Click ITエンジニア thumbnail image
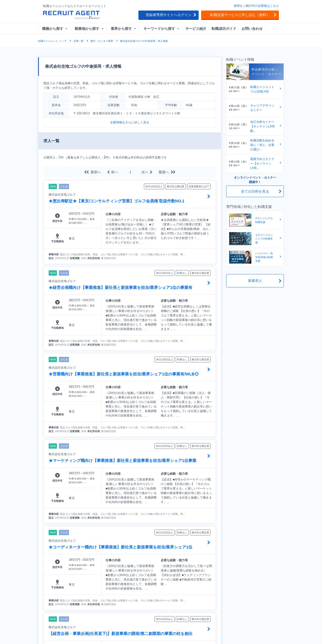This screenshot has width=322, height=644. pyautogui.click(x=240, y=220)
